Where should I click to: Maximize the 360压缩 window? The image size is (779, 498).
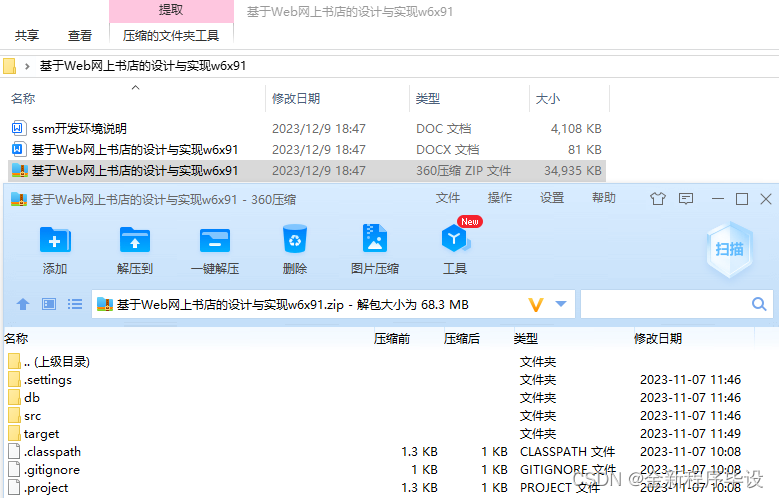coord(742,199)
